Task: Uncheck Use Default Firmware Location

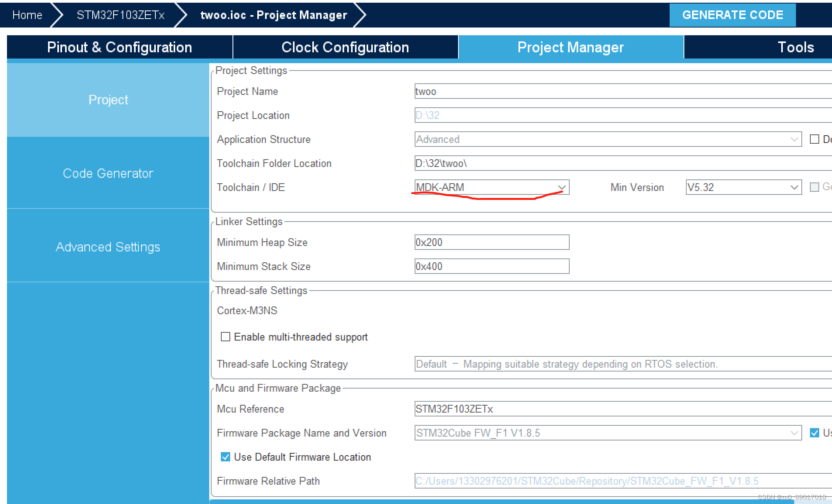Action: [226, 457]
